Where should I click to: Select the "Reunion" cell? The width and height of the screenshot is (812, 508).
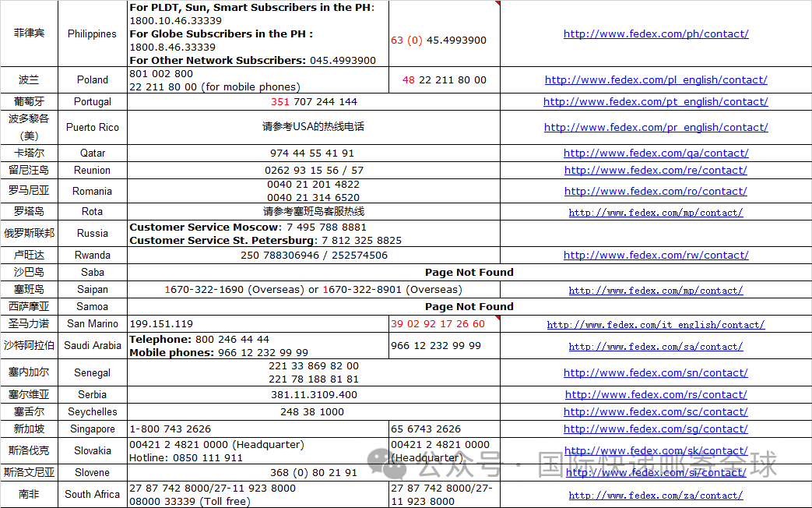pos(92,170)
